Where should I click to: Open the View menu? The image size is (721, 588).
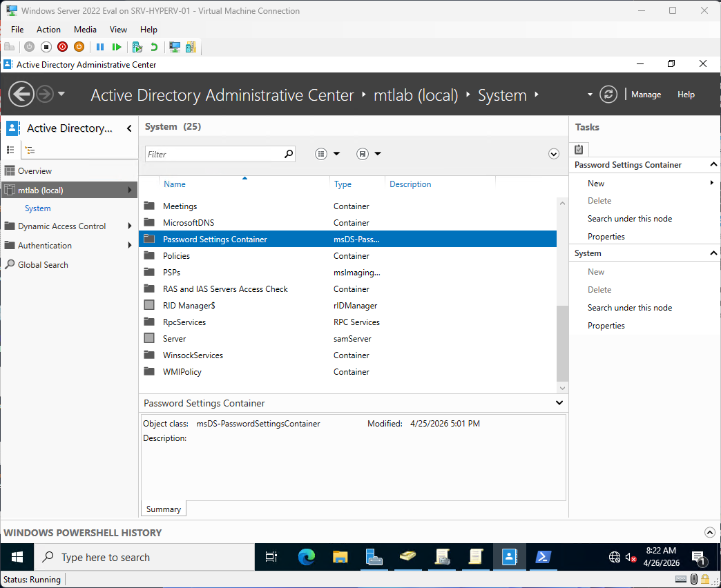coord(118,30)
